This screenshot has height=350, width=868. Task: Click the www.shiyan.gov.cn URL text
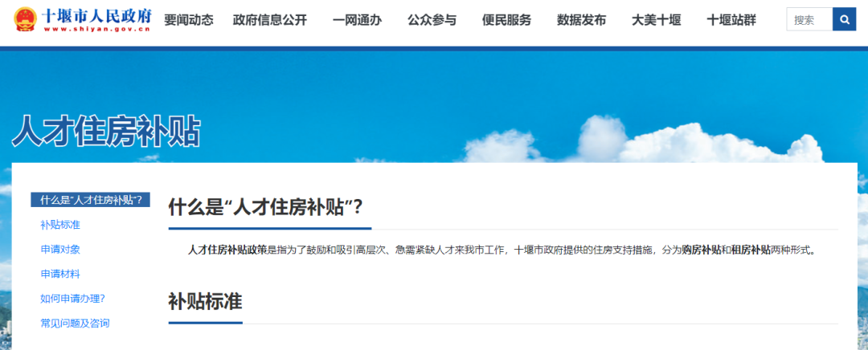tap(96, 30)
